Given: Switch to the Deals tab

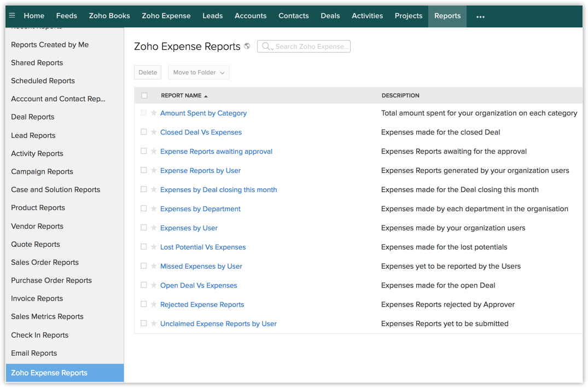Looking at the screenshot, I should [330, 16].
